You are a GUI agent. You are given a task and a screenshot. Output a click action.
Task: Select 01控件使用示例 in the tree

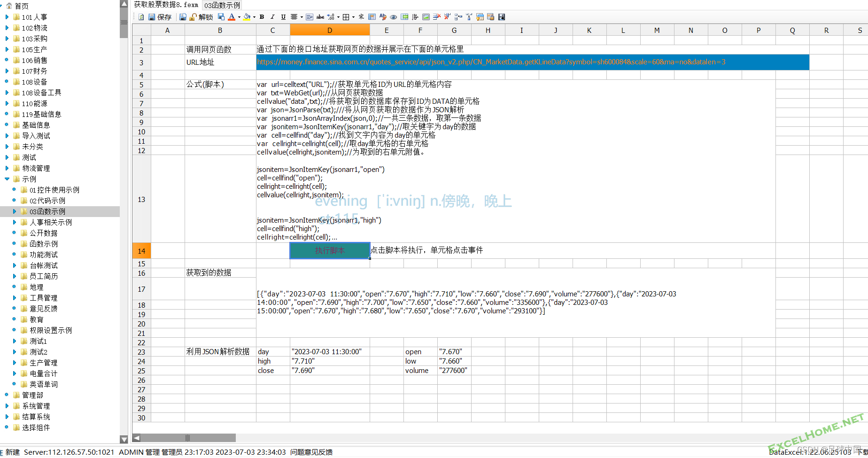[x=54, y=190]
